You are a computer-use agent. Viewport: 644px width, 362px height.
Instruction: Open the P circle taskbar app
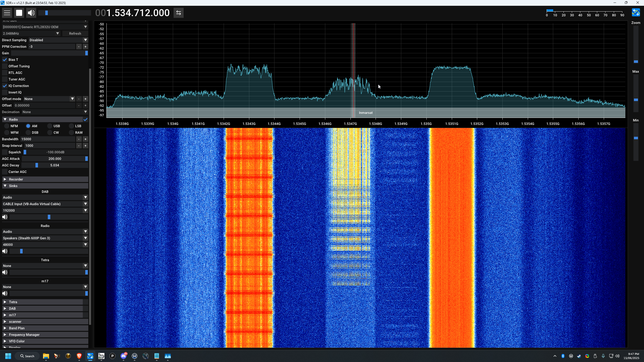coord(112,356)
